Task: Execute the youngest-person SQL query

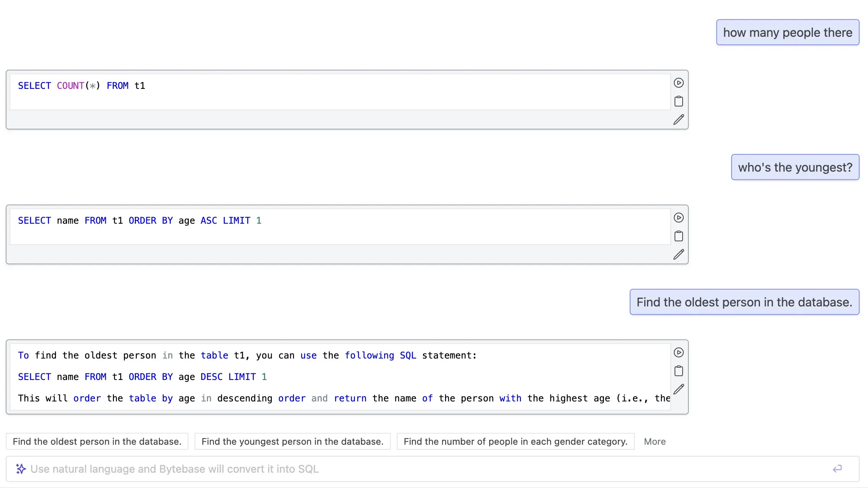Action: [679, 218]
